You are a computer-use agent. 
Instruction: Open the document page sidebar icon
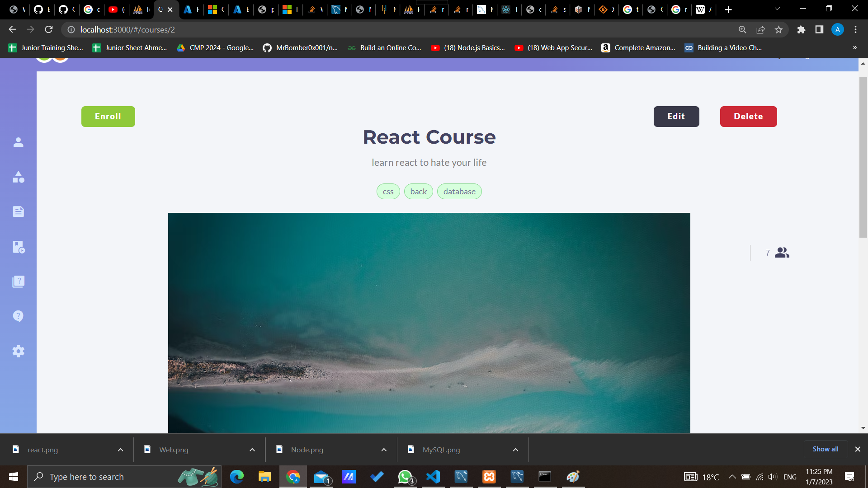click(x=18, y=211)
